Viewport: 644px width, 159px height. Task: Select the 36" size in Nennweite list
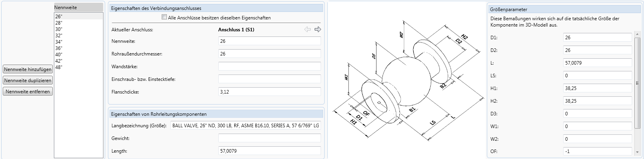[78, 48]
